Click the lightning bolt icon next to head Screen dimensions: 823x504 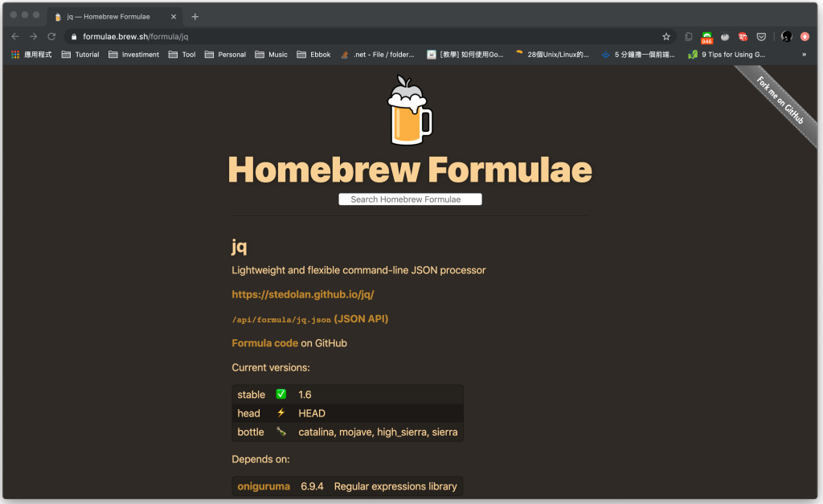click(280, 413)
